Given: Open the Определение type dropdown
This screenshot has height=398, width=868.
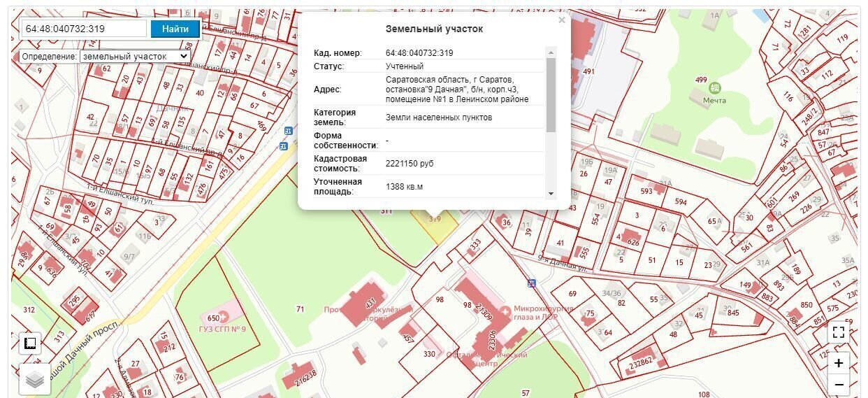Looking at the screenshot, I should (x=135, y=56).
